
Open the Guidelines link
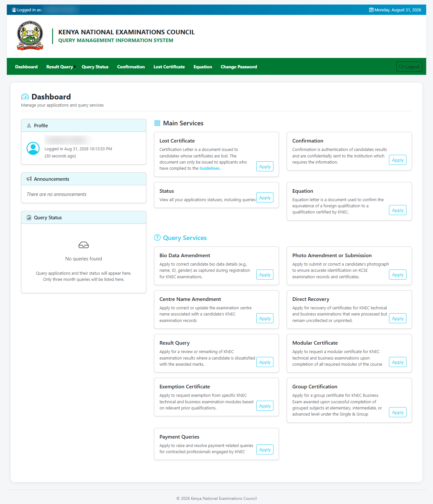(x=210, y=168)
